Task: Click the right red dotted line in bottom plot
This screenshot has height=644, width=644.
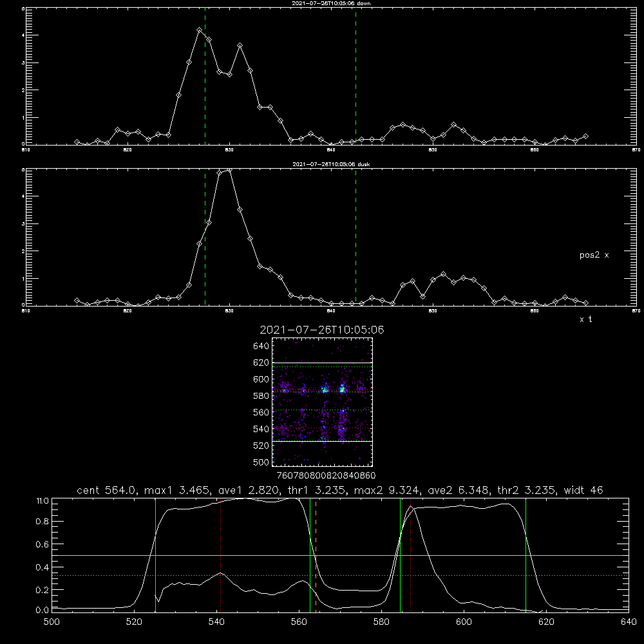Action: point(410,554)
